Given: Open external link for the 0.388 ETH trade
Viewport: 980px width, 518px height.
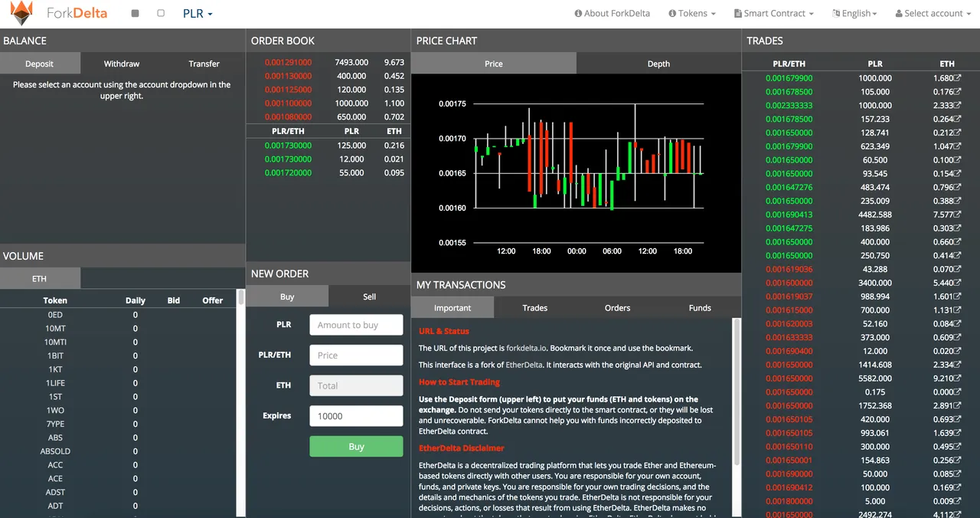Looking at the screenshot, I should 958,201.
